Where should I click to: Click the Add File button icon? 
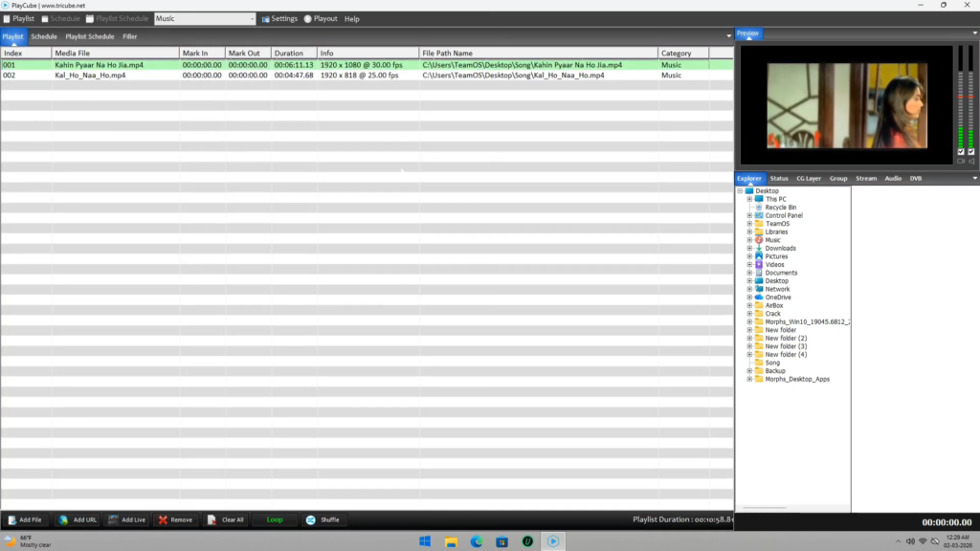12,520
